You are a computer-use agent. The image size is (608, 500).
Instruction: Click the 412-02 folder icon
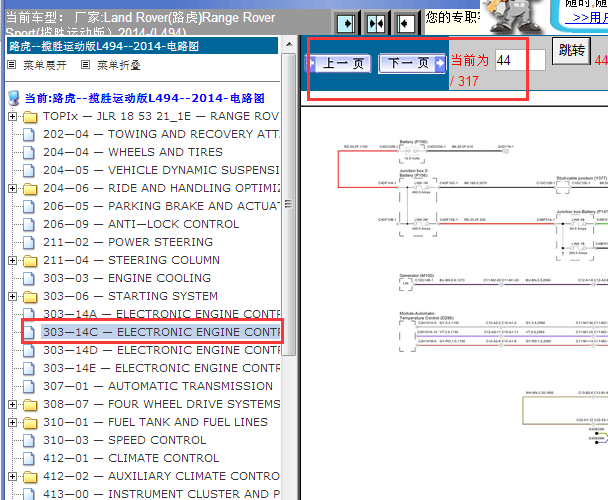[30, 477]
